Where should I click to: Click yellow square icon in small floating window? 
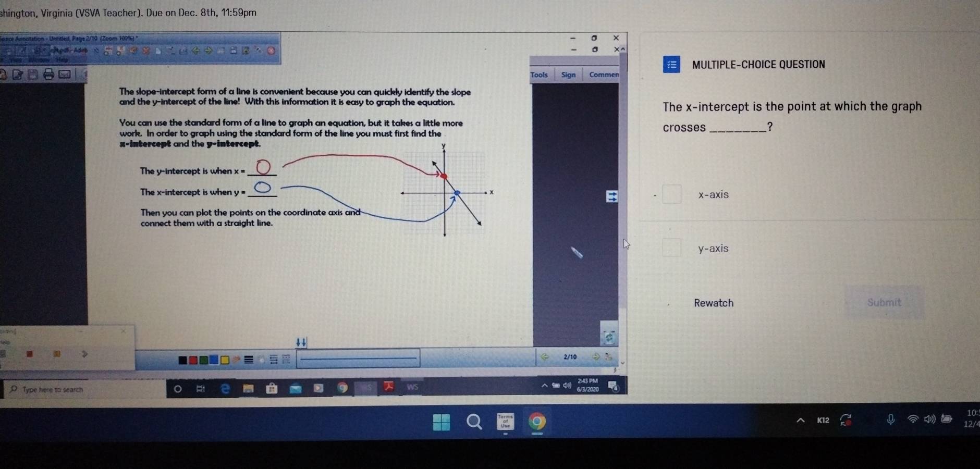(56, 354)
